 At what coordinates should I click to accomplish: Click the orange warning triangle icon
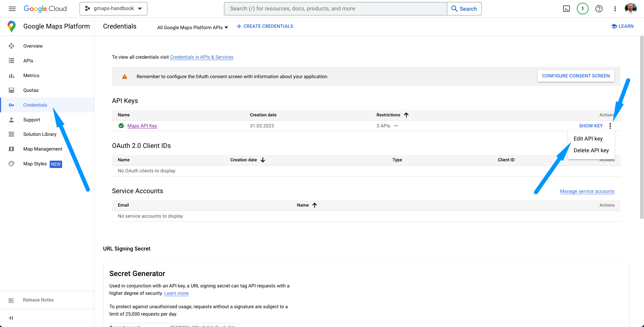125,76
